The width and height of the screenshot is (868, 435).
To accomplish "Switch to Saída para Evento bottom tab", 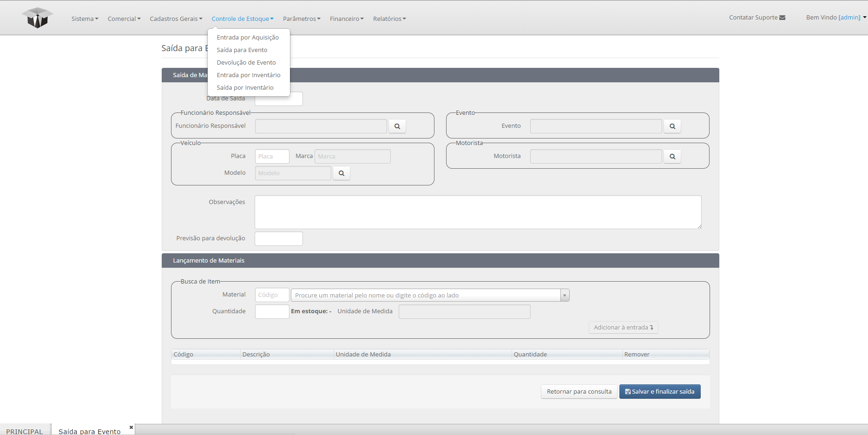I will click(x=89, y=430).
